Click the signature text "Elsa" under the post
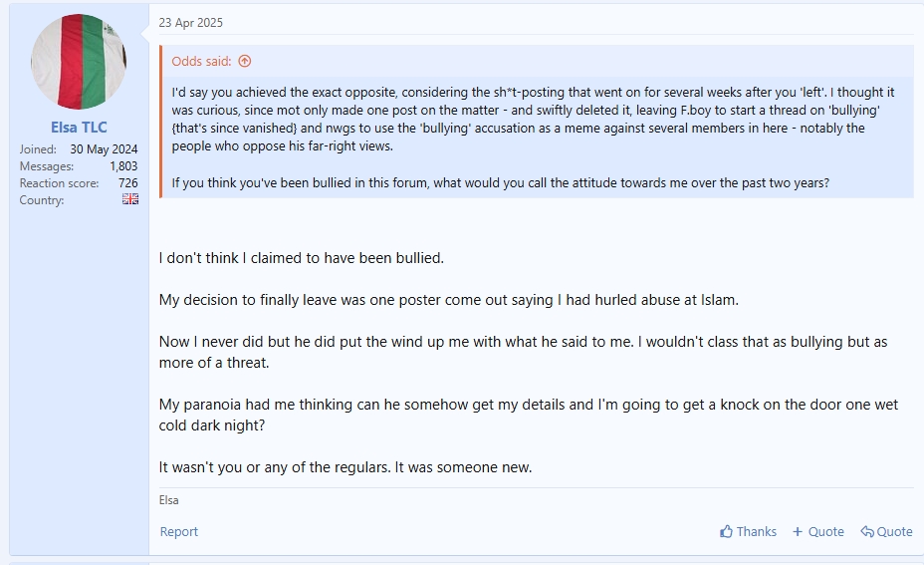The height and width of the screenshot is (565, 924). pyautogui.click(x=169, y=500)
